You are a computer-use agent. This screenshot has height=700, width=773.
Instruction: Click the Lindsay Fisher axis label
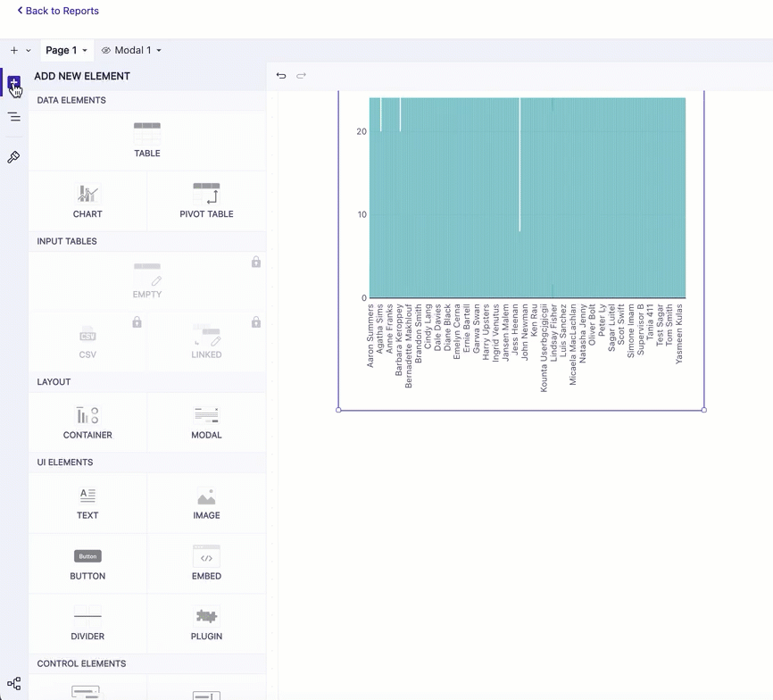553,333
